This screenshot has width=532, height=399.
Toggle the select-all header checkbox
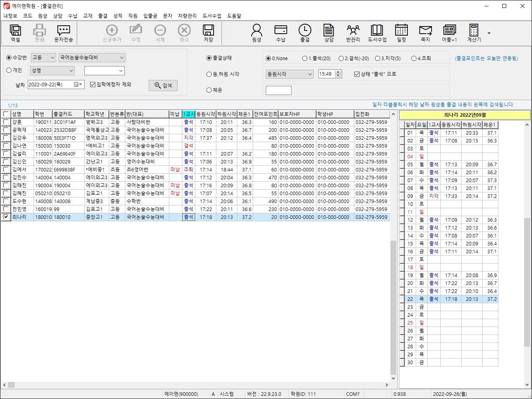pos(6,114)
